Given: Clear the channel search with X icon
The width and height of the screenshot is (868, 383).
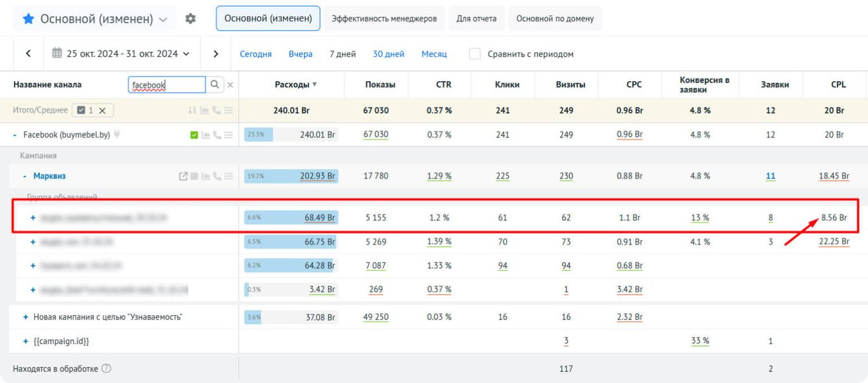Looking at the screenshot, I should pyautogui.click(x=230, y=85).
